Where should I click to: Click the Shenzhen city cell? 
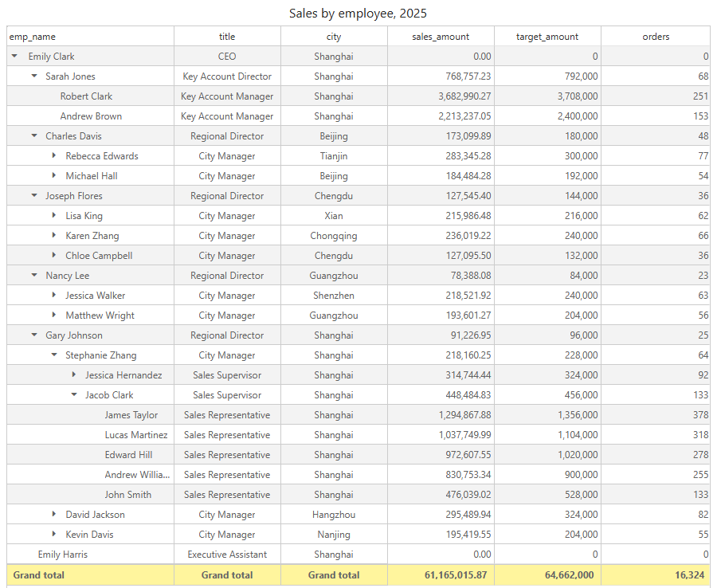(x=334, y=296)
